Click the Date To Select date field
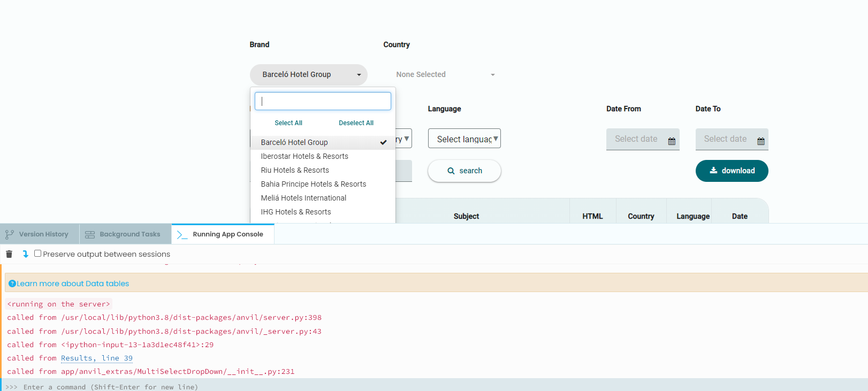This screenshot has height=391, width=868. tap(732, 139)
